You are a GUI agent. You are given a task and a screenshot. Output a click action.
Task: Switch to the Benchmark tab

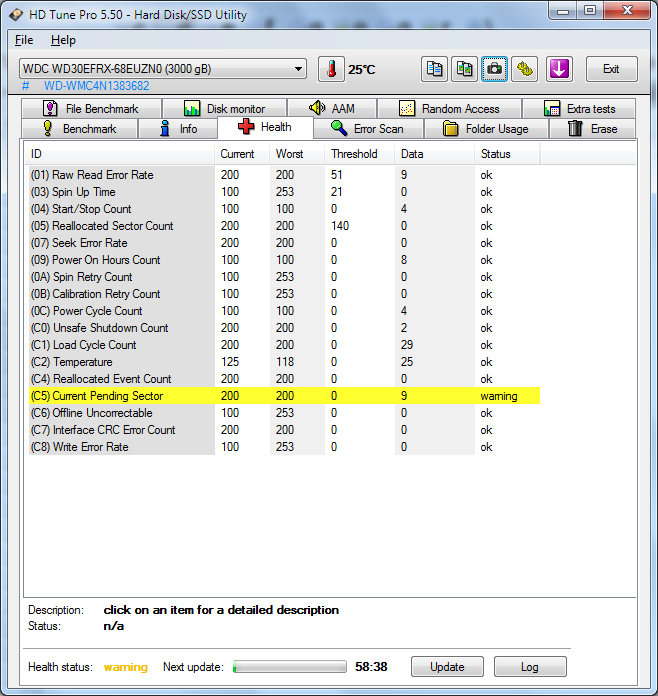[x=79, y=129]
